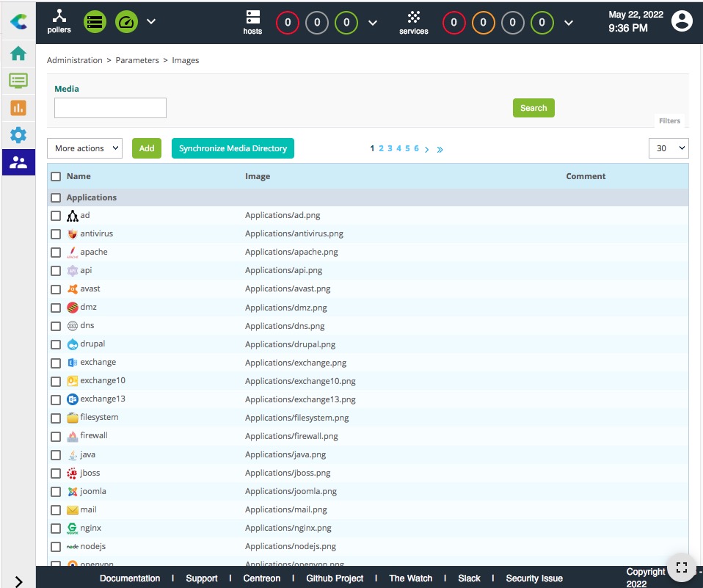This screenshot has width=703, height=588.
Task: Click the green poller latency gauge icon
Action: tap(126, 21)
